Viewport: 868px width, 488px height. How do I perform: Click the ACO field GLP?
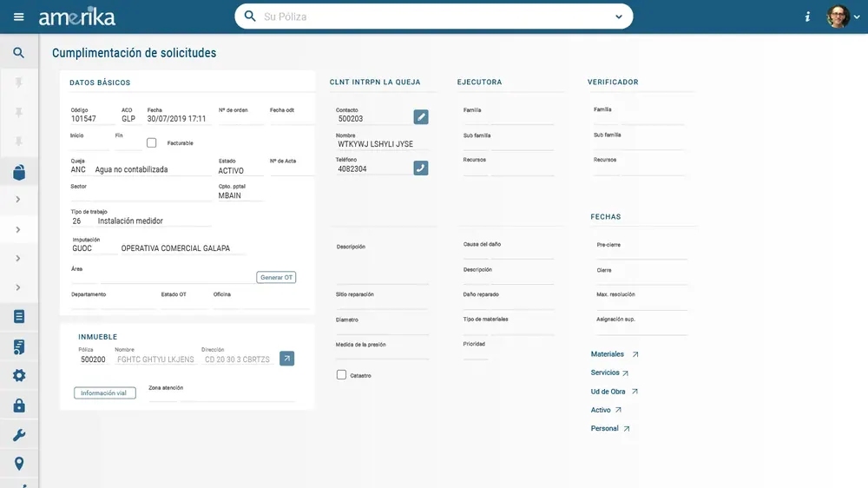tap(131, 119)
